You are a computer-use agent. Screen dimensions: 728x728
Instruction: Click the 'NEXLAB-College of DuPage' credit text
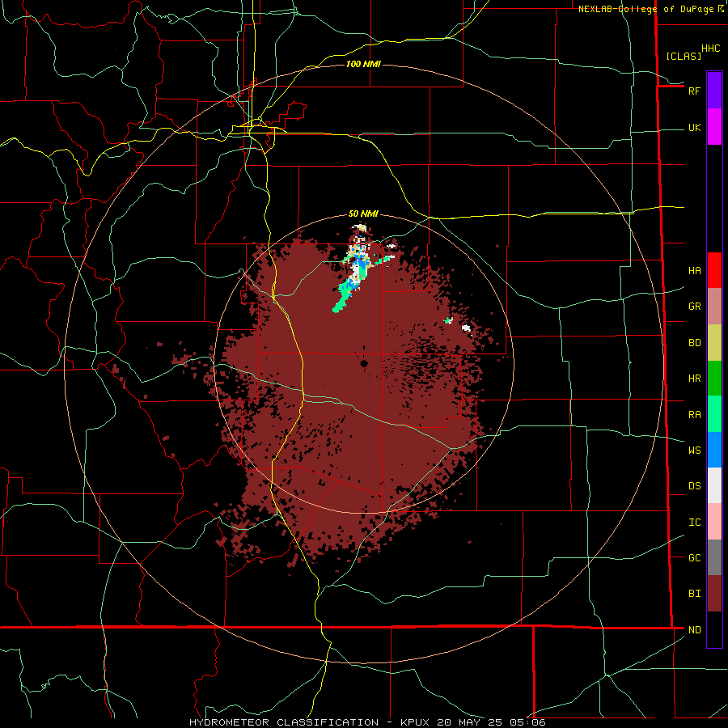click(x=647, y=9)
